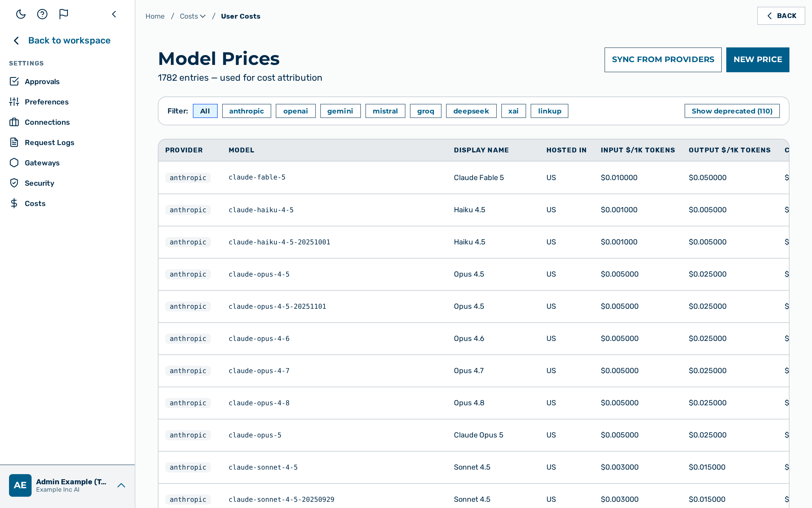Create a New Price entry
Viewport: 812px width, 508px height.
click(x=758, y=60)
